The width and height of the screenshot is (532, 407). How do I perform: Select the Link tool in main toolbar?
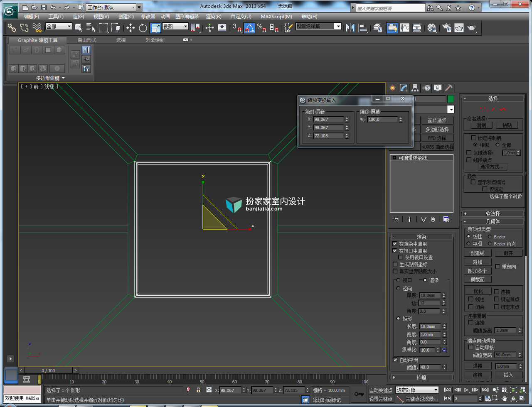tap(12, 28)
